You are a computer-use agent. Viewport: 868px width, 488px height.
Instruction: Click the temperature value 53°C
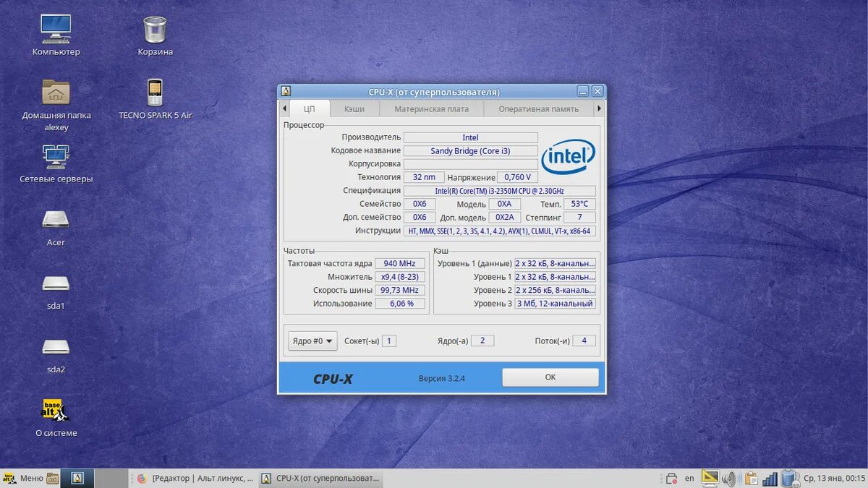579,204
